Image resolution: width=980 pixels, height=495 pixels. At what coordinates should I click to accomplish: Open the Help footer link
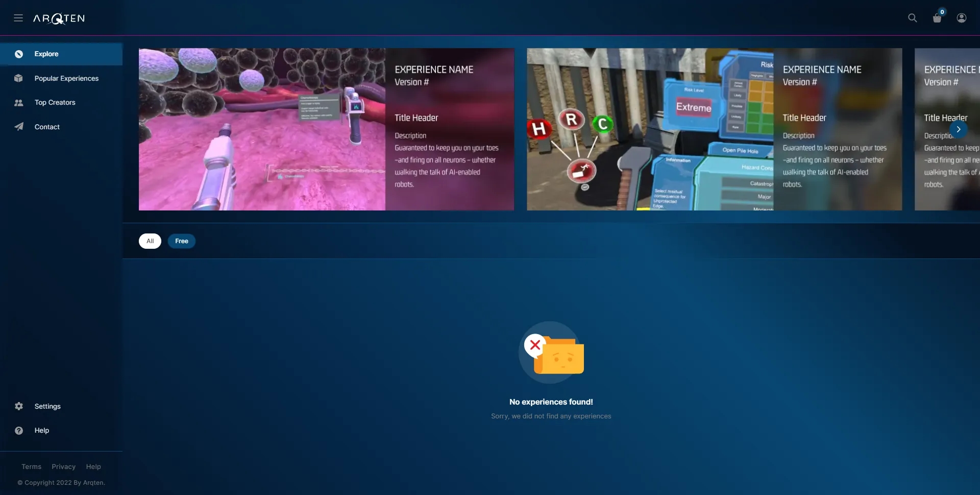93,466
